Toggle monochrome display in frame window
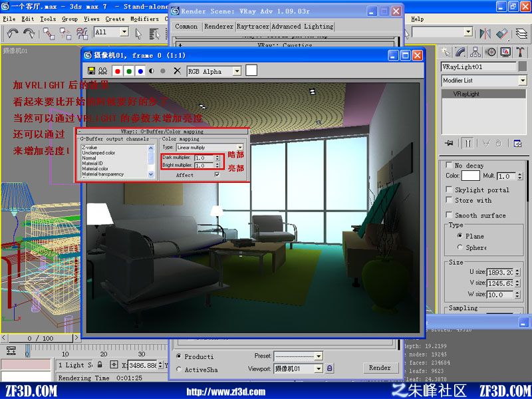The width and height of the screenshot is (532, 399). pos(163,71)
